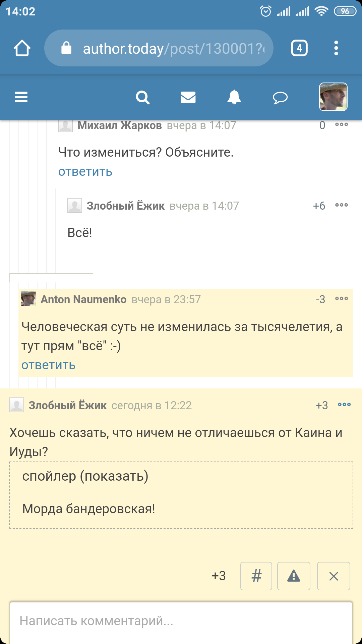This screenshot has height=644, width=362.
Task: Open the browser three-dot overflow menu
Action: point(336,48)
